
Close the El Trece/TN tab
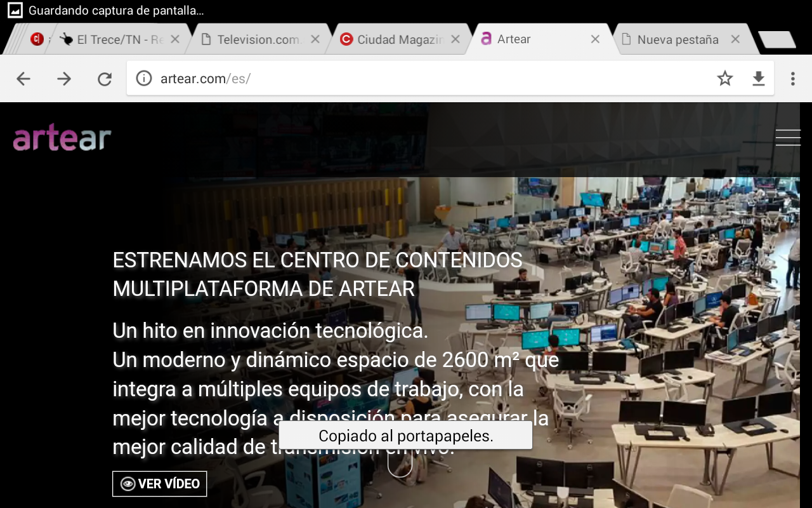pos(175,39)
